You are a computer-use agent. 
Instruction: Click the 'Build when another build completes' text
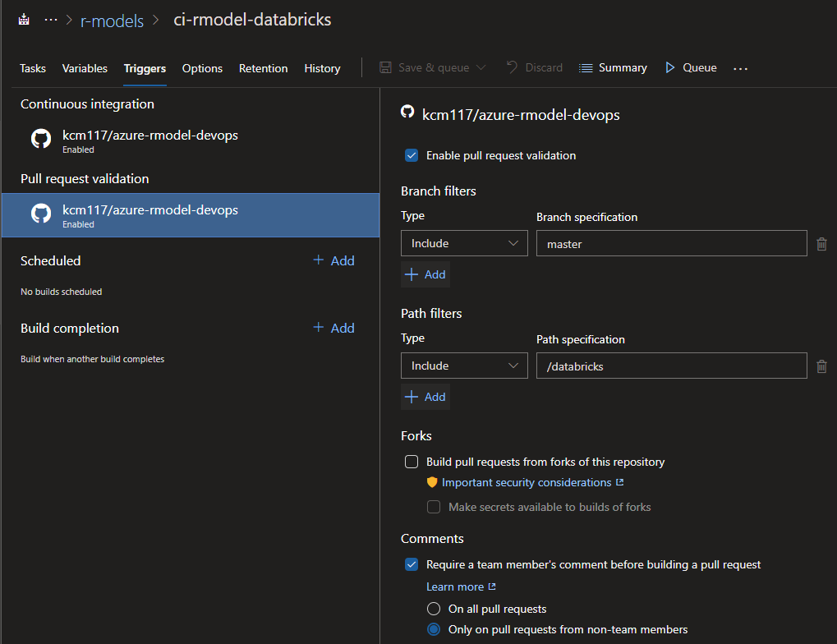(x=92, y=359)
